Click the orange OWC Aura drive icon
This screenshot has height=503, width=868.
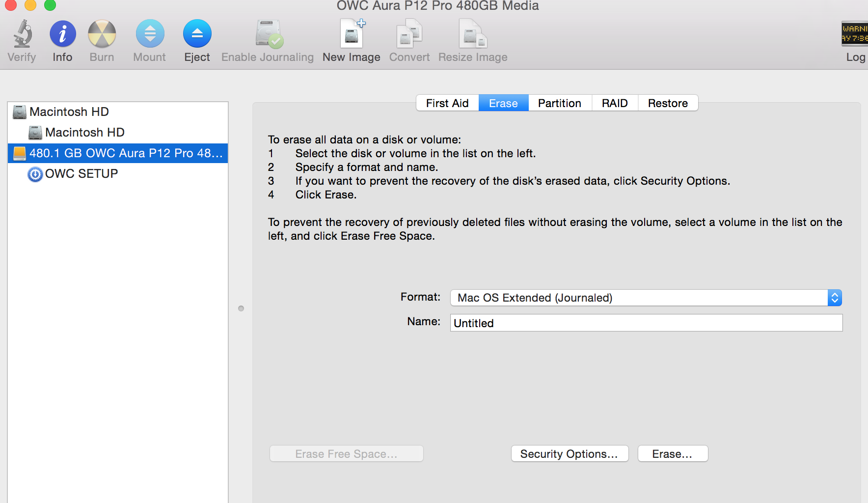coord(20,153)
